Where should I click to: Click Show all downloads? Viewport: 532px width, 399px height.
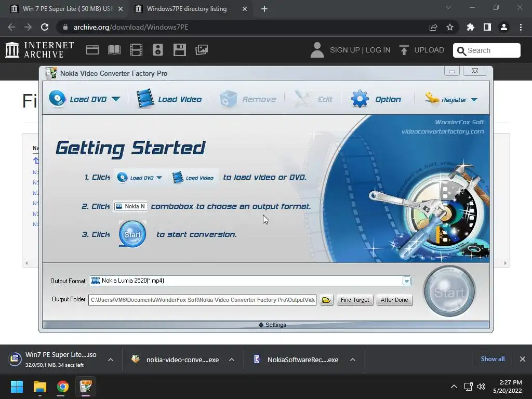493,359
